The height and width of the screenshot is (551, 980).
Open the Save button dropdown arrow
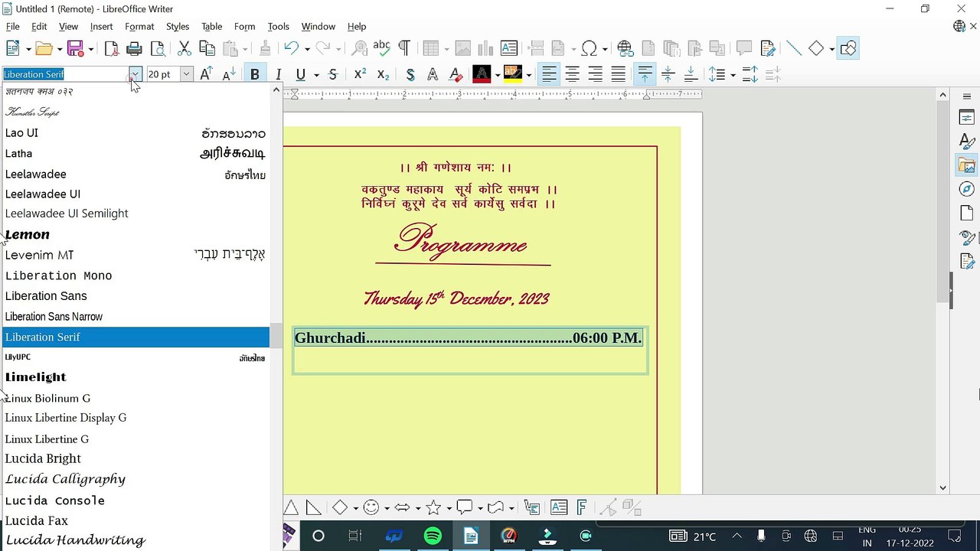coord(90,48)
